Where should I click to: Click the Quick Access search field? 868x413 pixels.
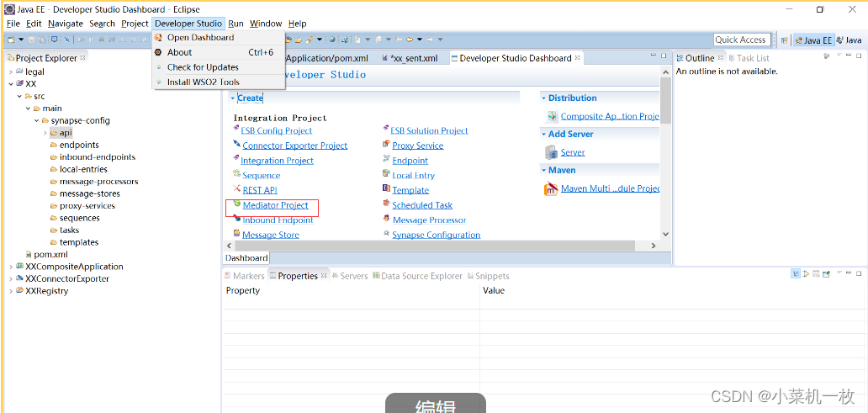coord(741,40)
